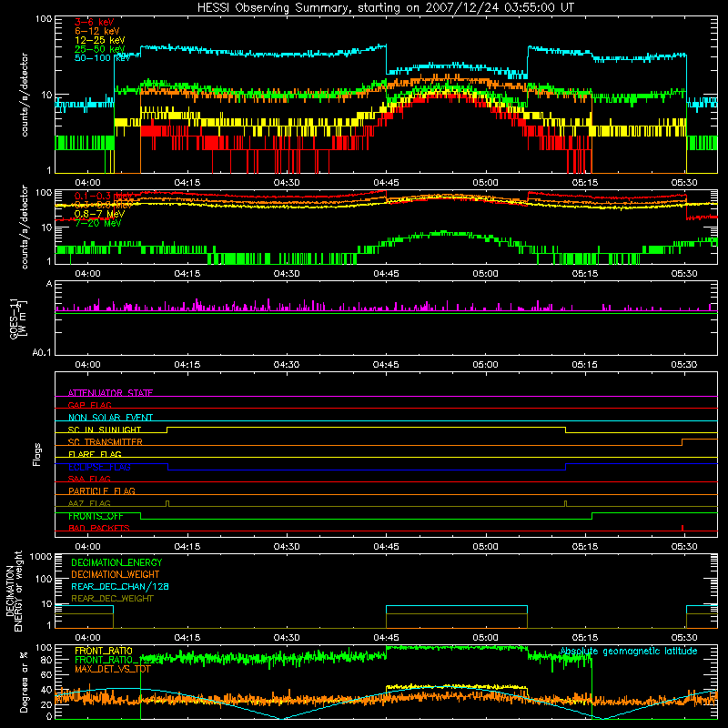The width and height of the screenshot is (728, 728).
Task: Click the yellow '0.8-7 MeV' legend label
Action: coord(99,214)
